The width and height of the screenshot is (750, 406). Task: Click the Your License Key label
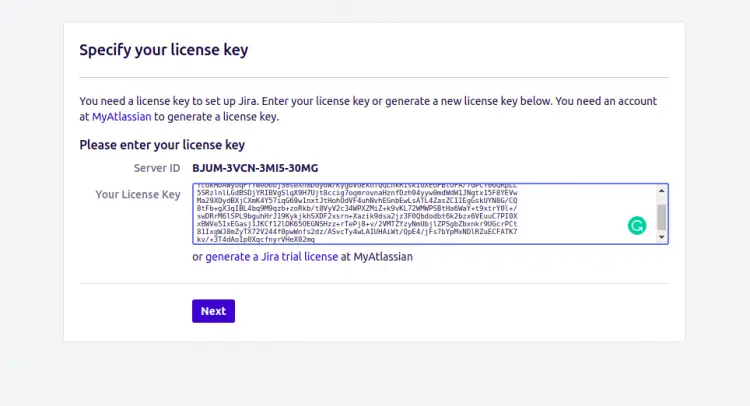pyautogui.click(x=138, y=194)
